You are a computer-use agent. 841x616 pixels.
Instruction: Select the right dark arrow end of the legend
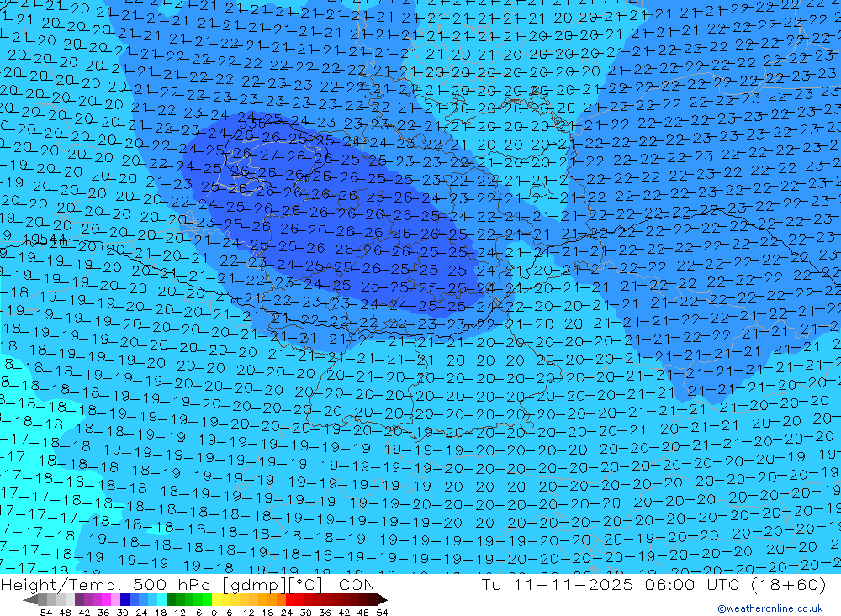[x=383, y=600]
